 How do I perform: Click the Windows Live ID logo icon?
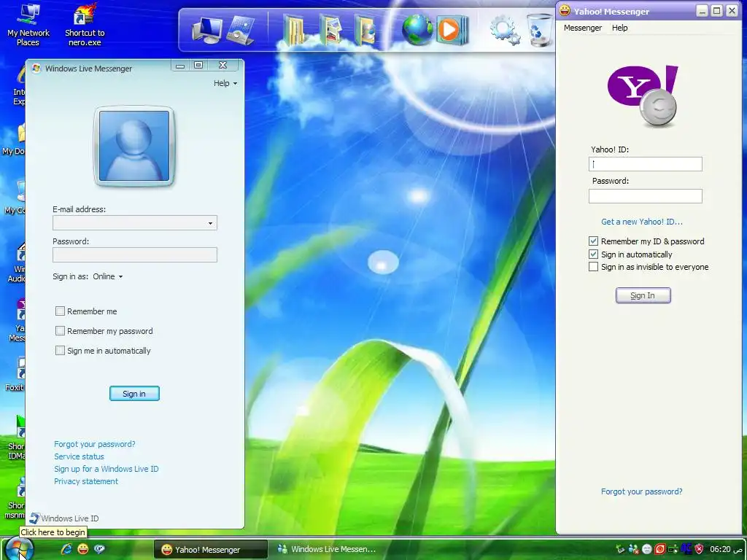[34, 518]
